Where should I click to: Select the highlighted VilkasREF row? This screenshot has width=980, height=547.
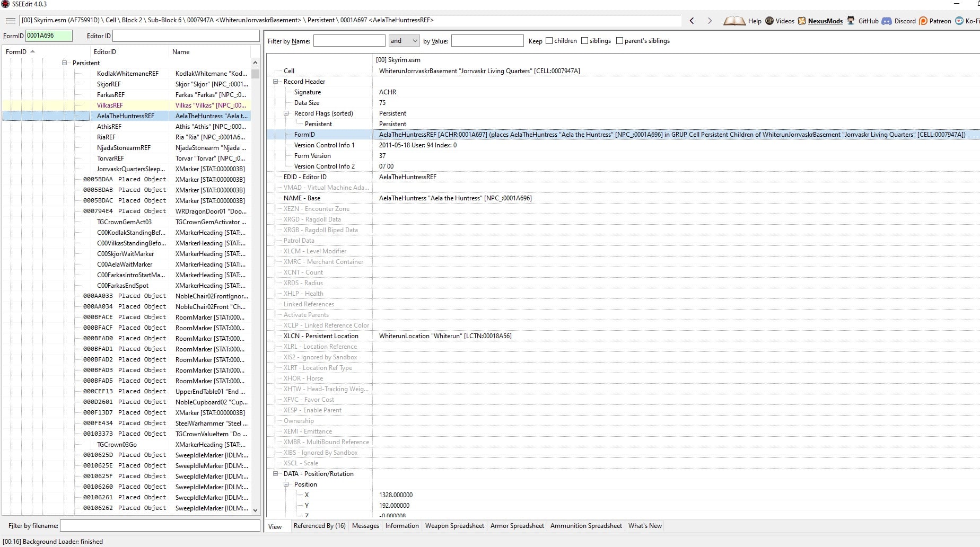click(x=127, y=105)
